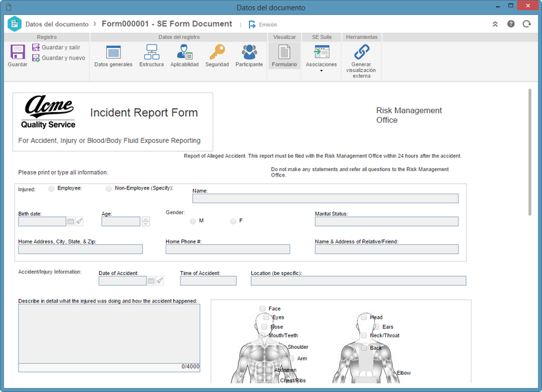Check the Head checkbox

tap(363, 317)
